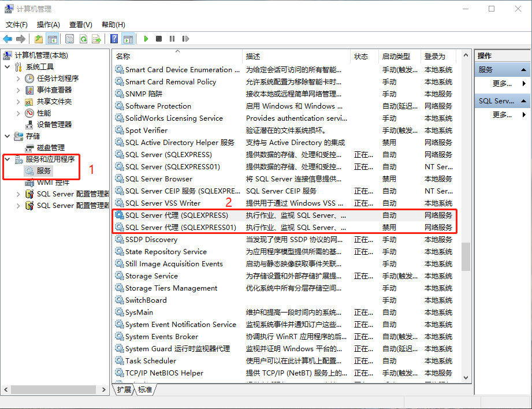This screenshot has height=409, width=532.
Task: Click the Forward arrow toolbar icon
Action: coord(21,39)
